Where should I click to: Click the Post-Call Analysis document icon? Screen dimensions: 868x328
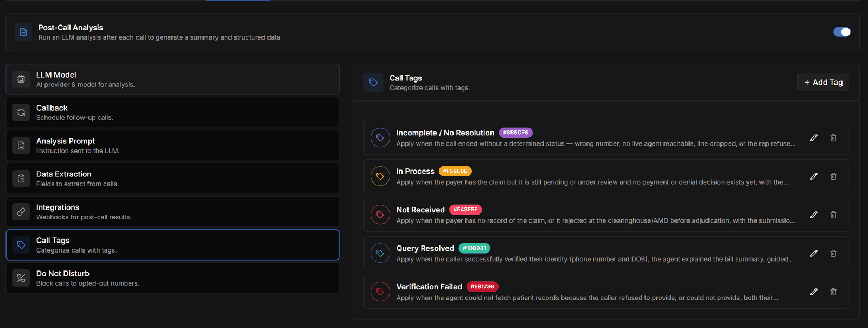(x=23, y=32)
